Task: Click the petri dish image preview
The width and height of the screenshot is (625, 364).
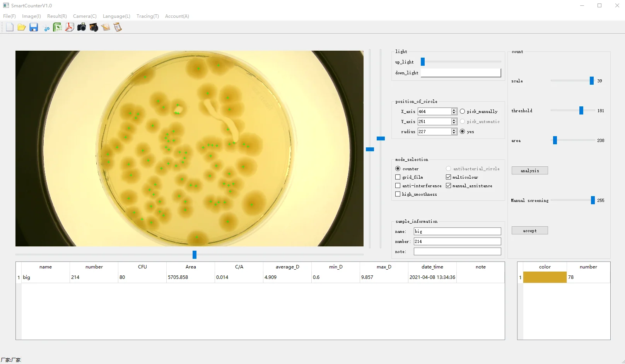Action: point(190,149)
